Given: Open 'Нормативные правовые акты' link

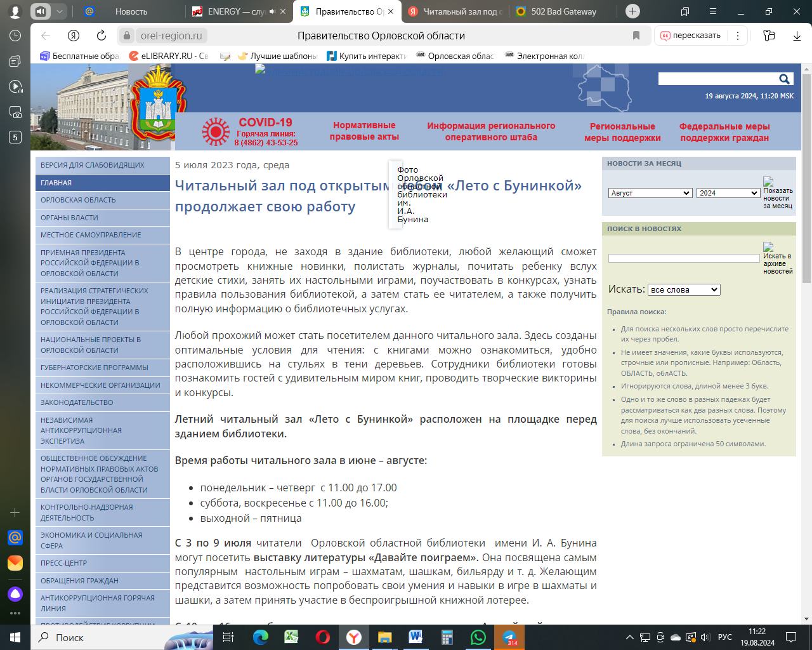Looking at the screenshot, I should pos(364,131).
